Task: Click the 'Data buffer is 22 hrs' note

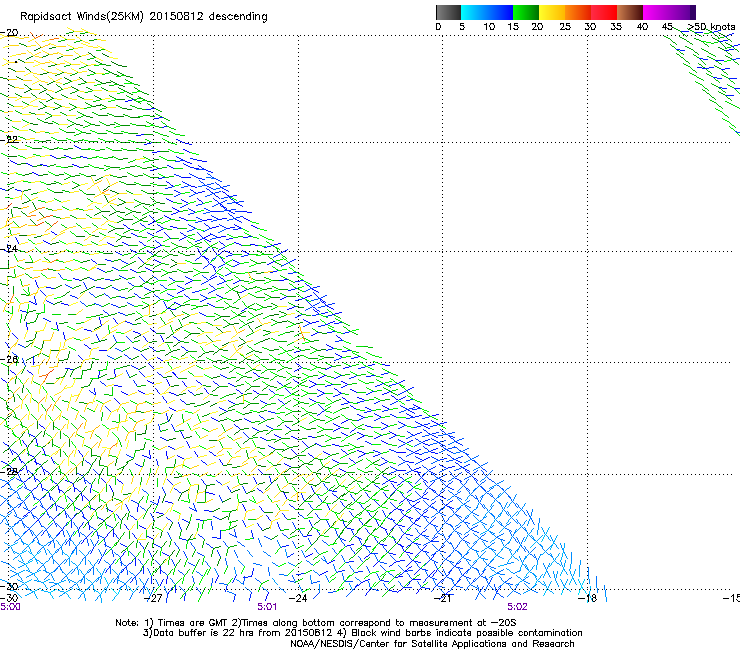Action: click(x=362, y=633)
